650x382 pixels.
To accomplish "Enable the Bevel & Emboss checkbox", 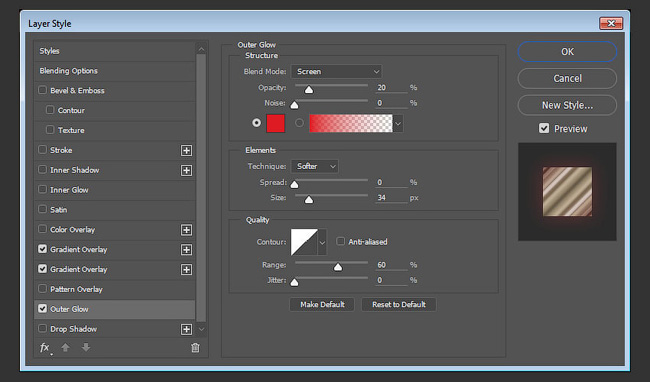I will click(x=42, y=90).
